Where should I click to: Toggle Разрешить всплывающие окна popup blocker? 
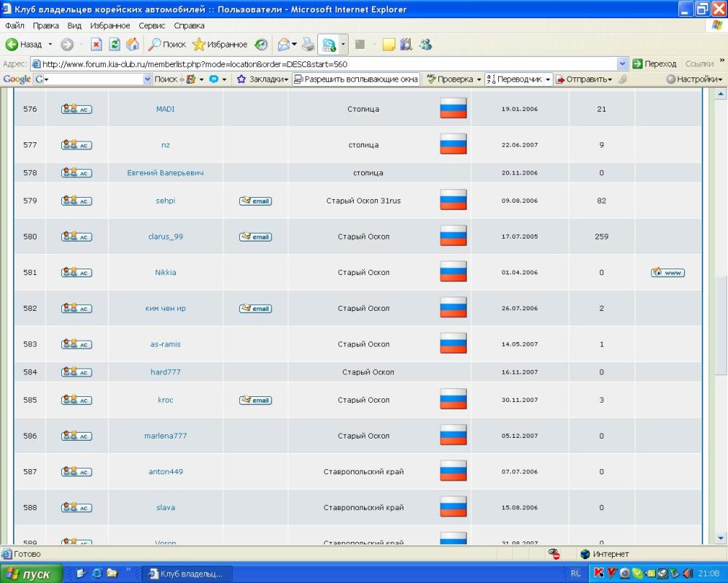[356, 79]
